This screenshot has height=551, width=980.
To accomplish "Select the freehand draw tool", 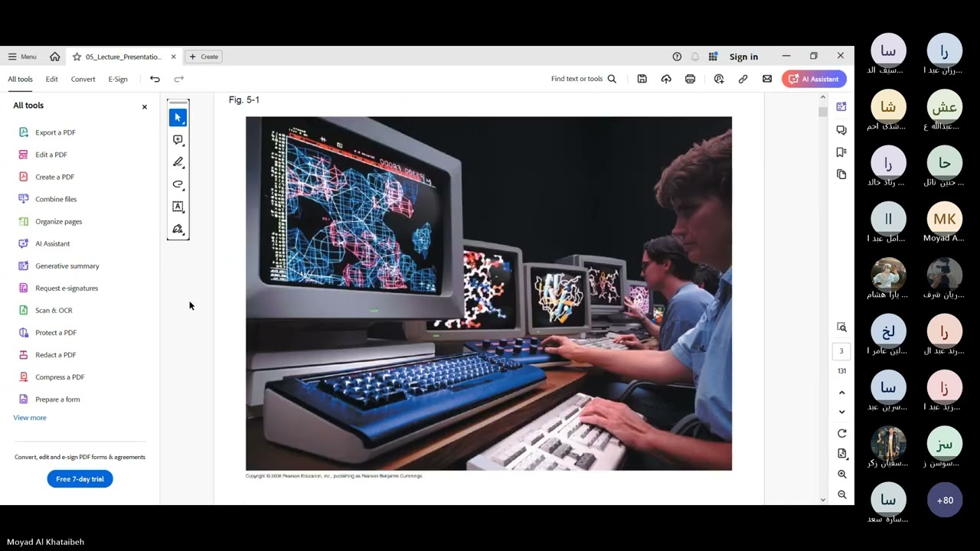I will pos(178,184).
